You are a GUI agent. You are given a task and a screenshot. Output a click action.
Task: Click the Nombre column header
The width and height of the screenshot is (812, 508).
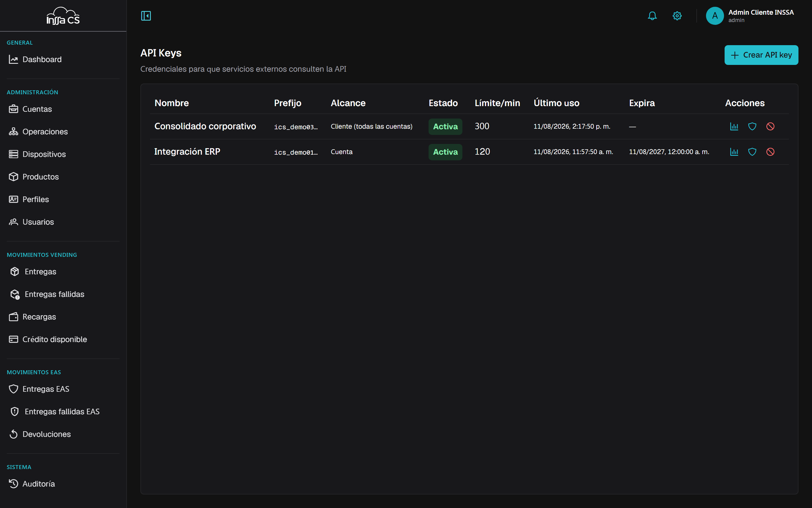click(x=171, y=103)
